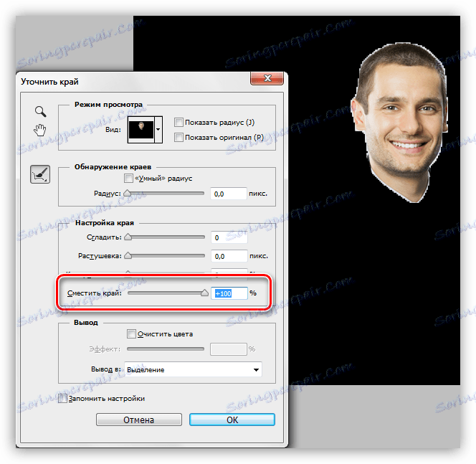The height and width of the screenshot is (464, 476).
Task: Select the Refine Radius brush tool
Action: point(40,174)
